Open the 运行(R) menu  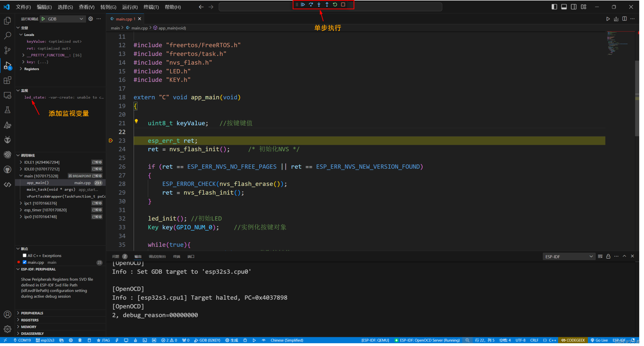[x=130, y=7]
